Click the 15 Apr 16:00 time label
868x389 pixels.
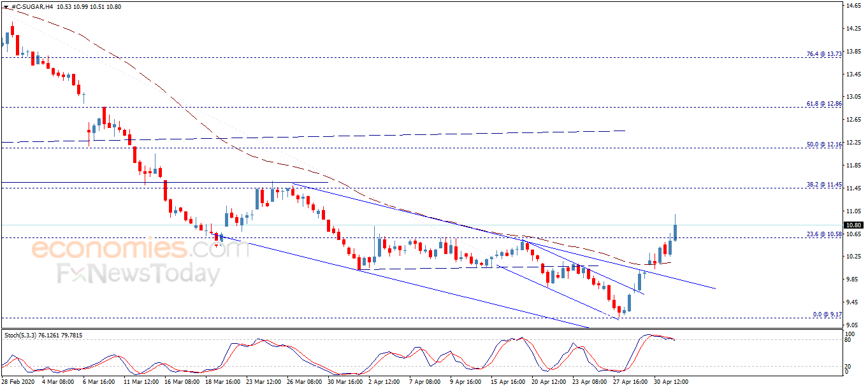tap(507, 382)
